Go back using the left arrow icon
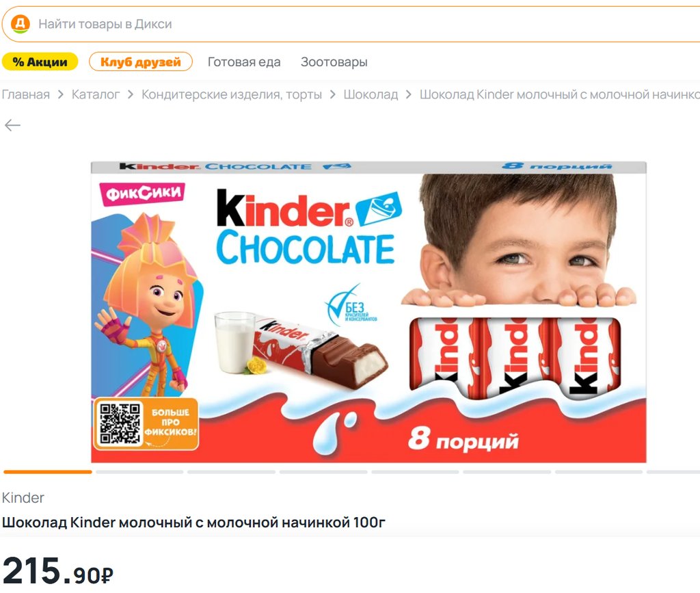Viewport: 700px width, 593px height. pyautogui.click(x=12, y=125)
